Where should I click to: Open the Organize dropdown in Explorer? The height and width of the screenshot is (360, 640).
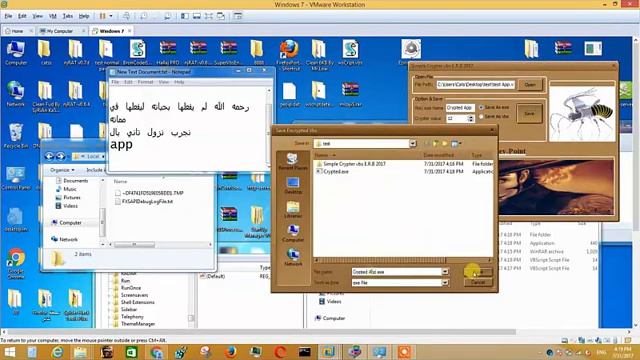pos(62,170)
